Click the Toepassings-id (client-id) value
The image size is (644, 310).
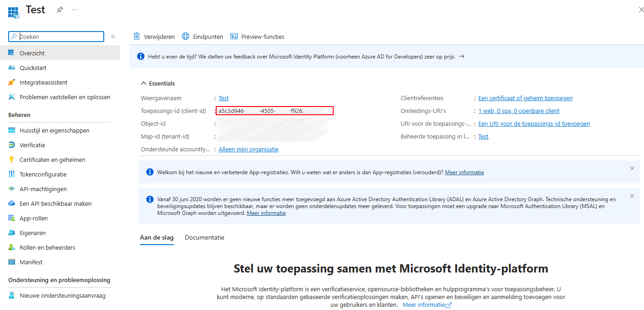click(x=275, y=111)
